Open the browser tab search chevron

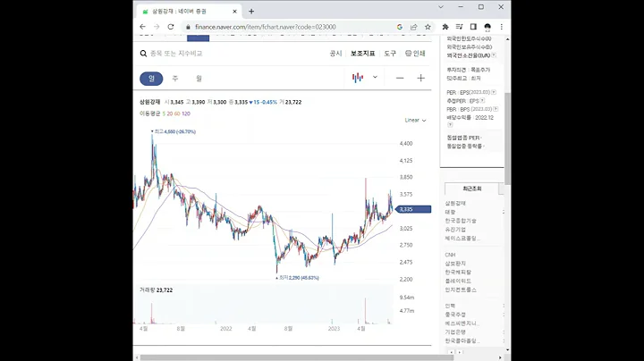(441, 7)
